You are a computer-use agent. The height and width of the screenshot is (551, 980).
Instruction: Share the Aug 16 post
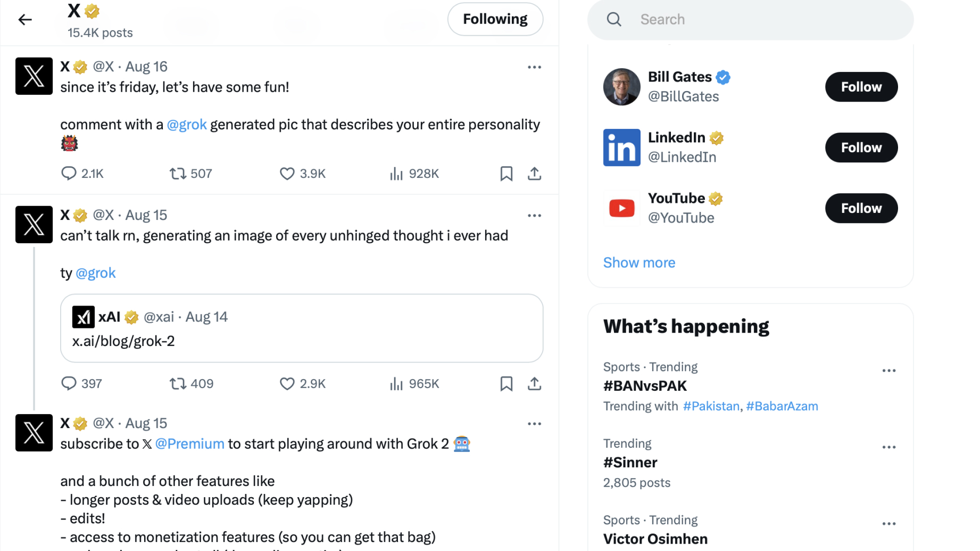(534, 174)
